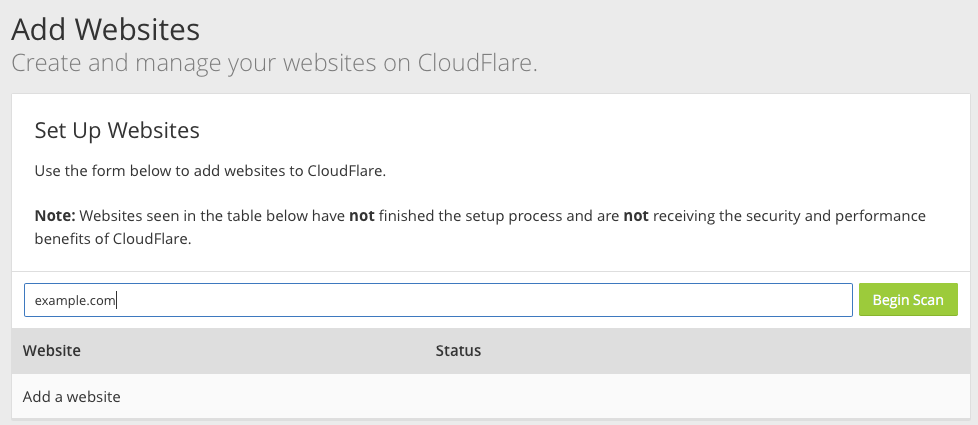The image size is (978, 425).
Task: Click the 'Use the form below' instruction text
Action: pos(210,170)
